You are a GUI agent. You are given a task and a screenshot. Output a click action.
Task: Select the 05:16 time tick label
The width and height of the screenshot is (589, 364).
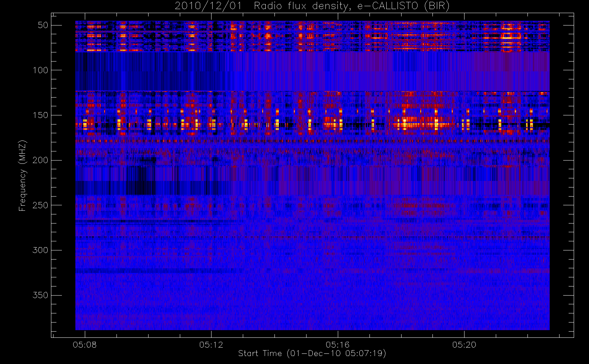pos(337,345)
